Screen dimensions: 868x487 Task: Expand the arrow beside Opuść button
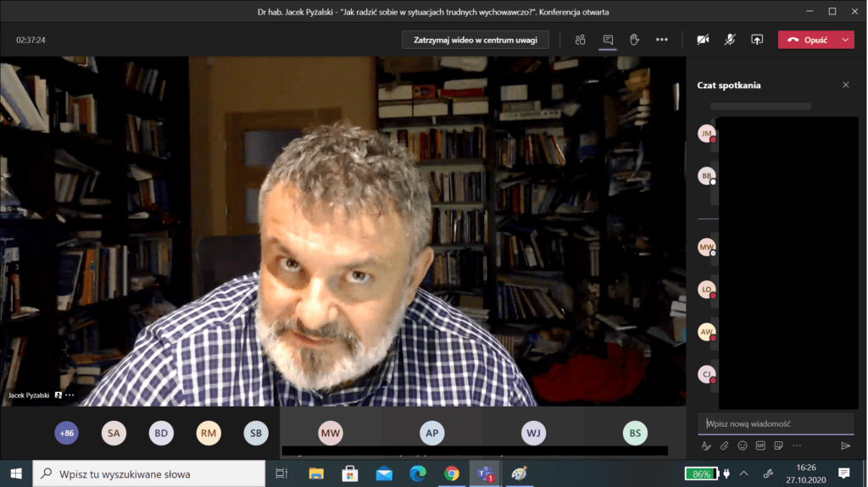coord(845,40)
